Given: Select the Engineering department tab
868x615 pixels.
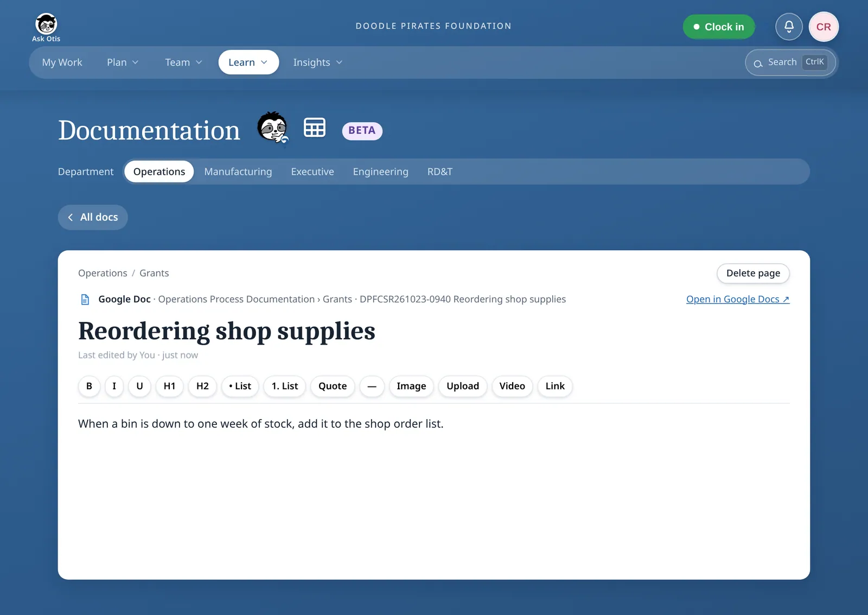Looking at the screenshot, I should click(x=380, y=172).
